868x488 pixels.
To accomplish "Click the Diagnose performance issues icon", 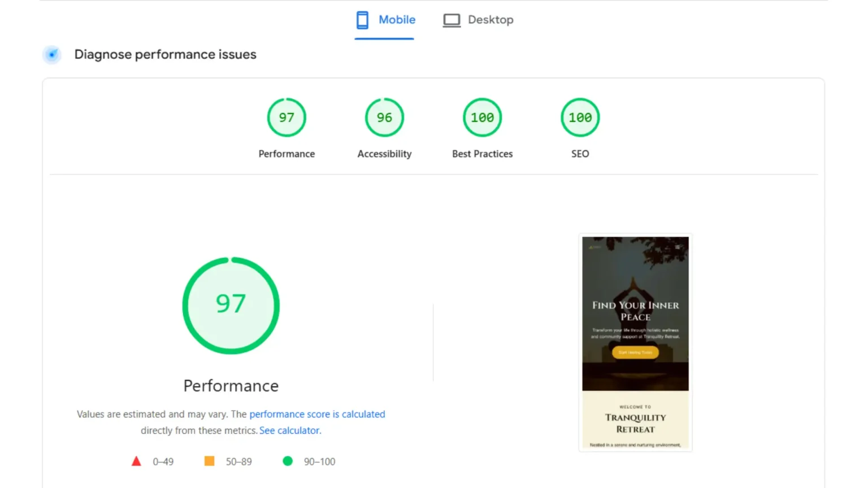I will coord(52,55).
